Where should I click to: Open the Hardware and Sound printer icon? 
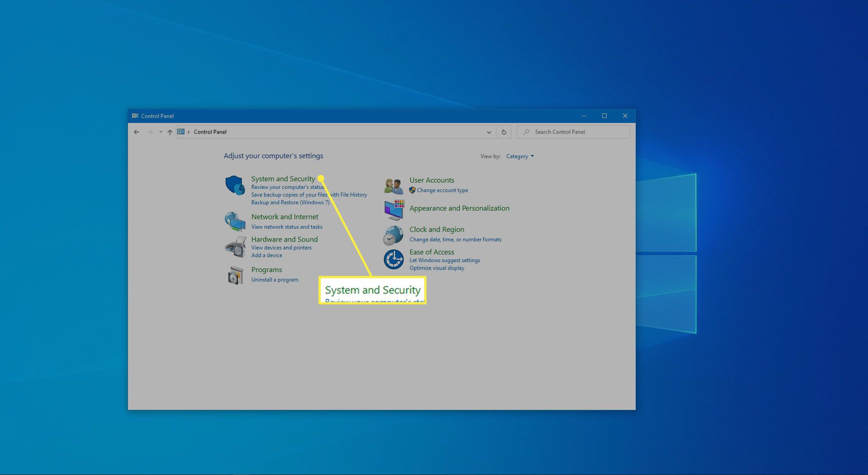click(x=235, y=247)
